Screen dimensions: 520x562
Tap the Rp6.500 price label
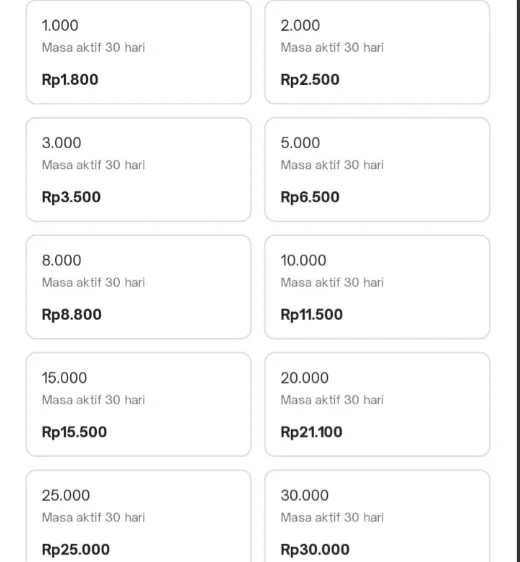point(310,197)
